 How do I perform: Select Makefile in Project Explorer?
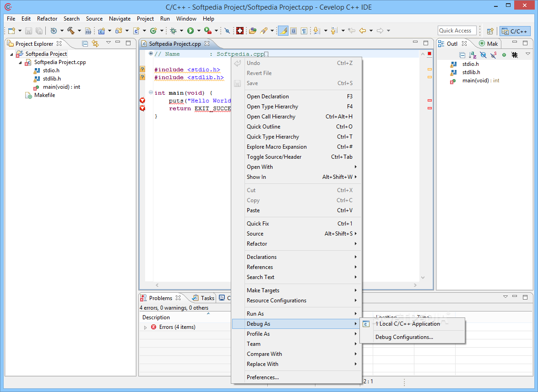pos(44,95)
